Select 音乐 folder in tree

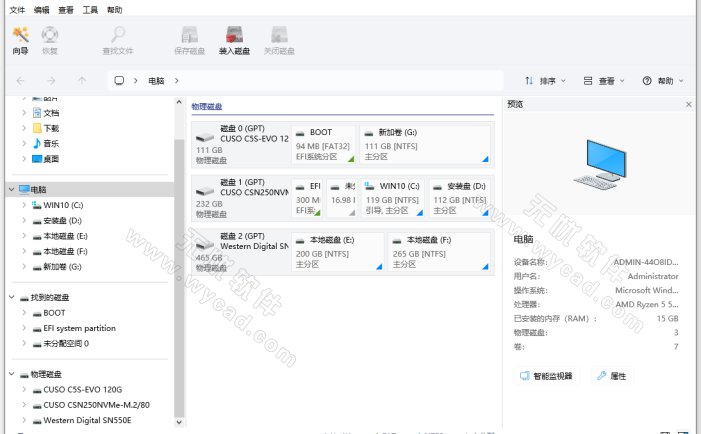tap(46, 143)
